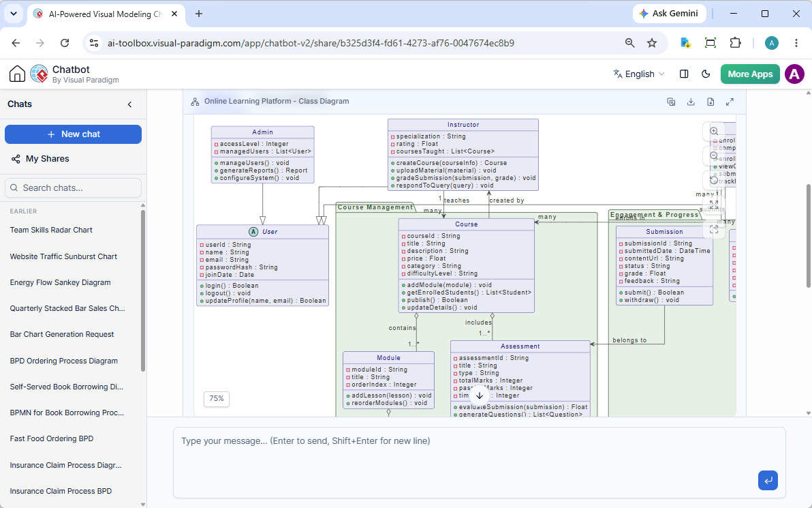
Task: Open the browser tab search dropdown
Action: [x=14, y=14]
